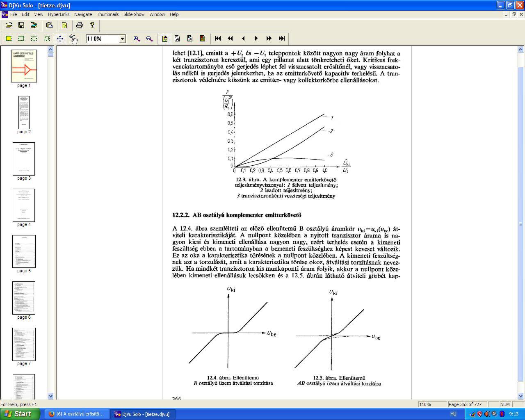This screenshot has width=525, height=420.
Task: Activate the four-arrow pan tool
Action: (x=60, y=39)
